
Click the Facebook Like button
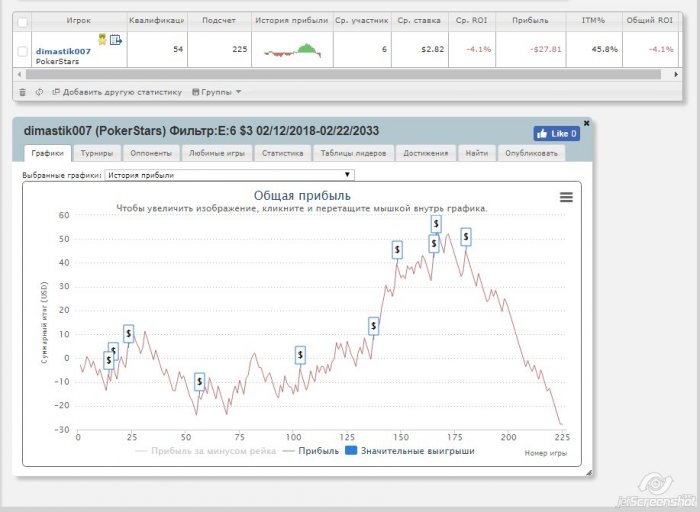556,133
